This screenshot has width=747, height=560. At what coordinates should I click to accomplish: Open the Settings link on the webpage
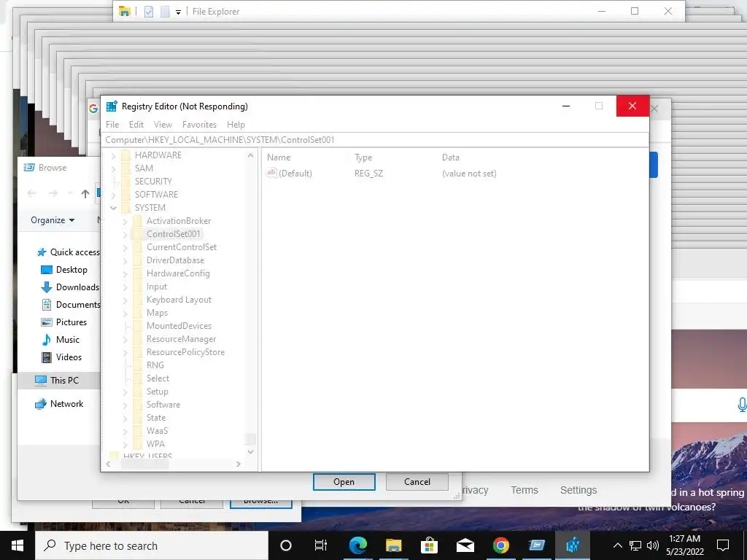pos(578,490)
